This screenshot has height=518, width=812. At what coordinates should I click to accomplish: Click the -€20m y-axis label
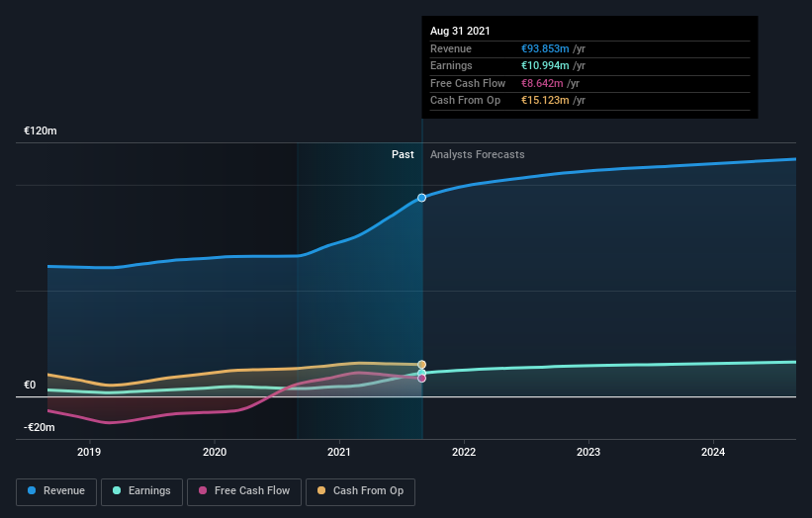point(39,427)
